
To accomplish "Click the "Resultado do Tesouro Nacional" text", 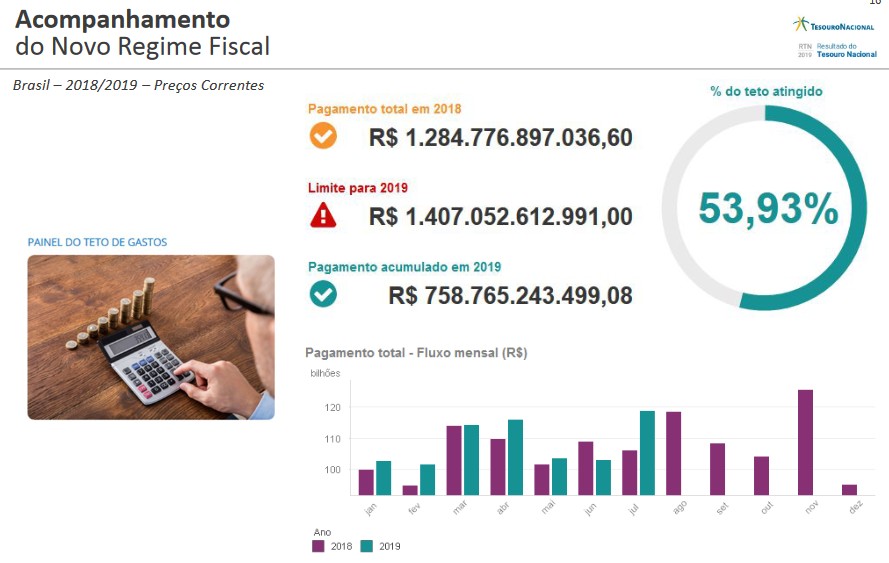I will (846, 50).
